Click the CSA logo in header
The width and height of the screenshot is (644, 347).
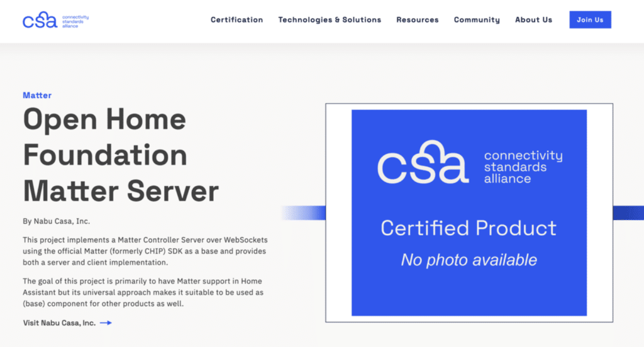(x=55, y=19)
